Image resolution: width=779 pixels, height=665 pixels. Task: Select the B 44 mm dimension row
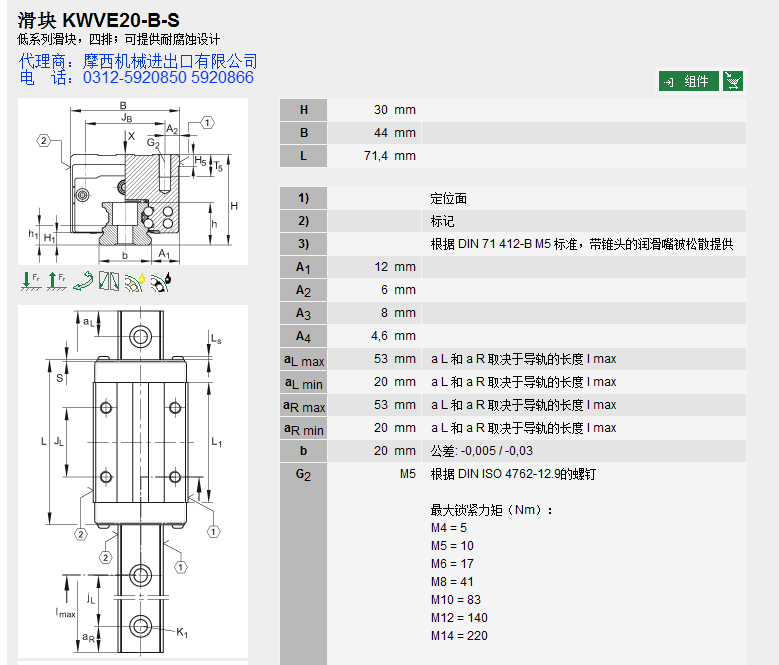512,133
